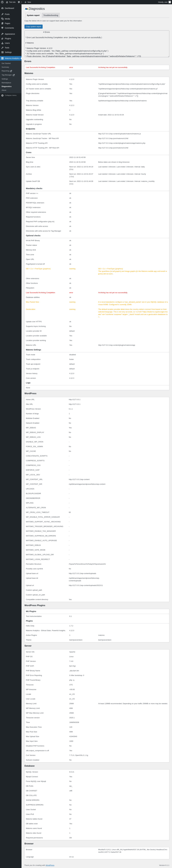The height and width of the screenshot is (868, 172).
Task: Click the WordPress logo in admin bar
Action: [x=2, y=2]
